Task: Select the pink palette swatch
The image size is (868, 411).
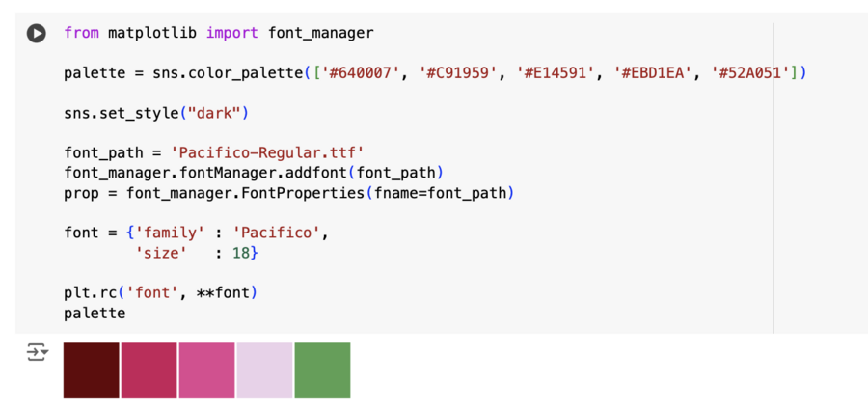Action: click(x=206, y=370)
